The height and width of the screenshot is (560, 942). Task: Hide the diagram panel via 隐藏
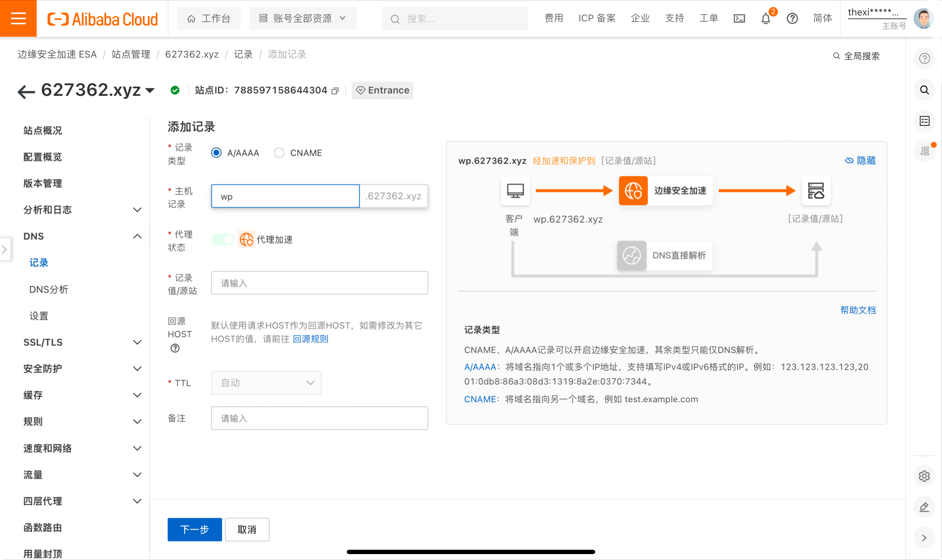(860, 161)
